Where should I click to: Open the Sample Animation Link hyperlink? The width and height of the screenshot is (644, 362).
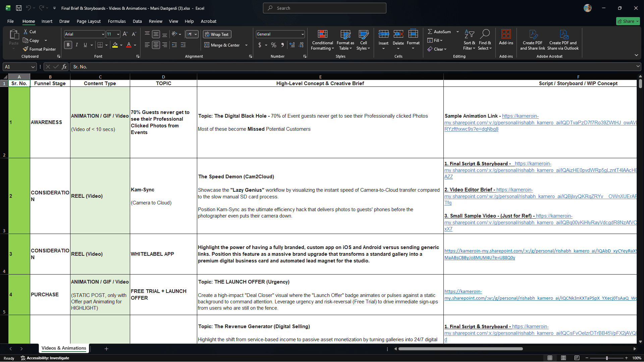point(540,122)
